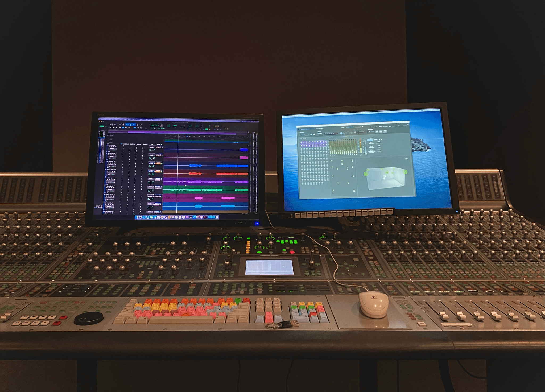545x392 pixels.
Task: Click the first object in the purple object grid
Action: tap(301, 142)
